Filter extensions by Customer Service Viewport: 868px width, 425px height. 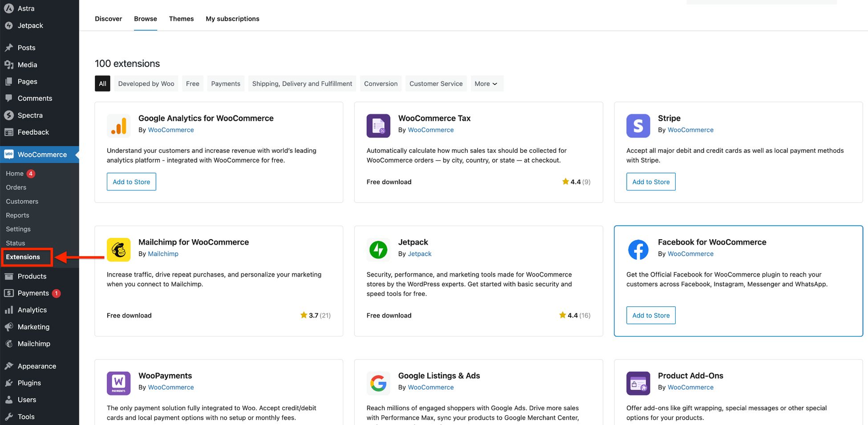click(x=436, y=84)
